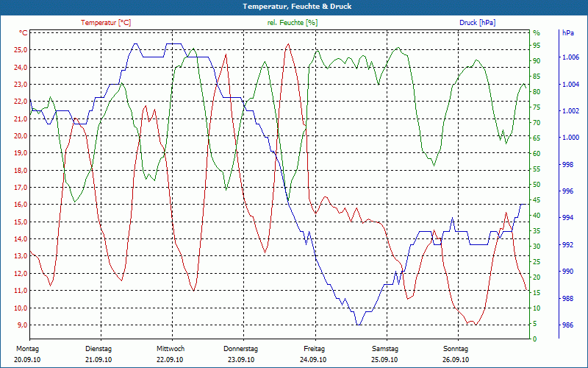Click the 'hPa' unit label on pressure axis
The width and height of the screenshot is (588, 368).
(567, 33)
